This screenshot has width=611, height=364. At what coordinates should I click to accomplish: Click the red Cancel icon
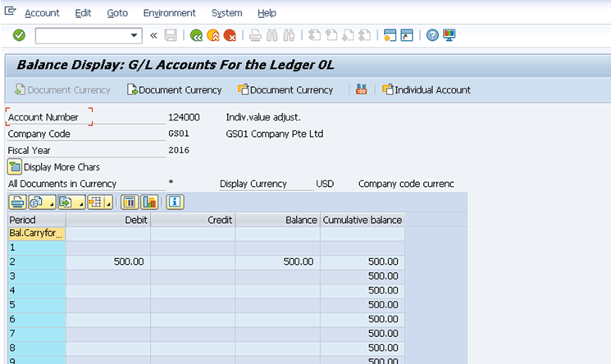[230, 35]
